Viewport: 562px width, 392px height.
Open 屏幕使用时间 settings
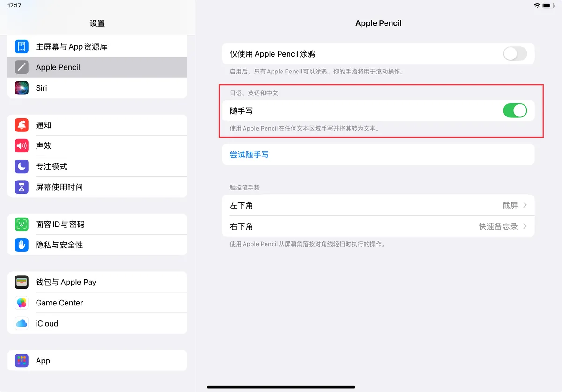click(x=97, y=187)
